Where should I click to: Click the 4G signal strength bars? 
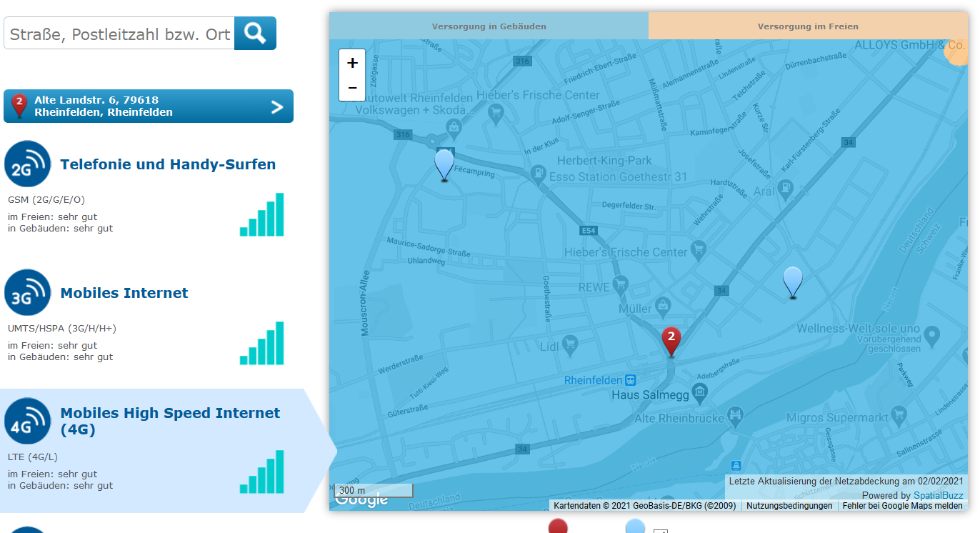pyautogui.click(x=261, y=472)
